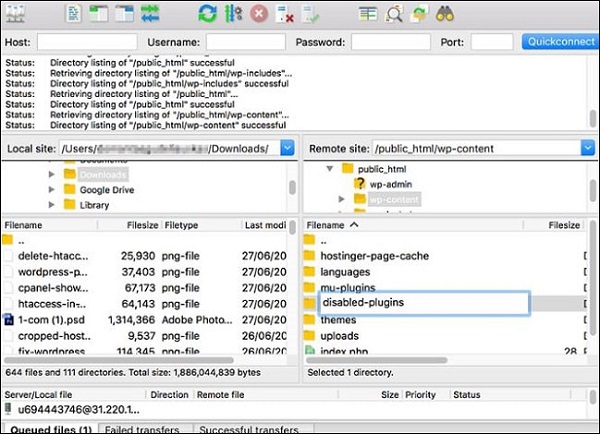Click the refresh file lists icon
This screenshot has width=600, height=434.
tap(207, 14)
